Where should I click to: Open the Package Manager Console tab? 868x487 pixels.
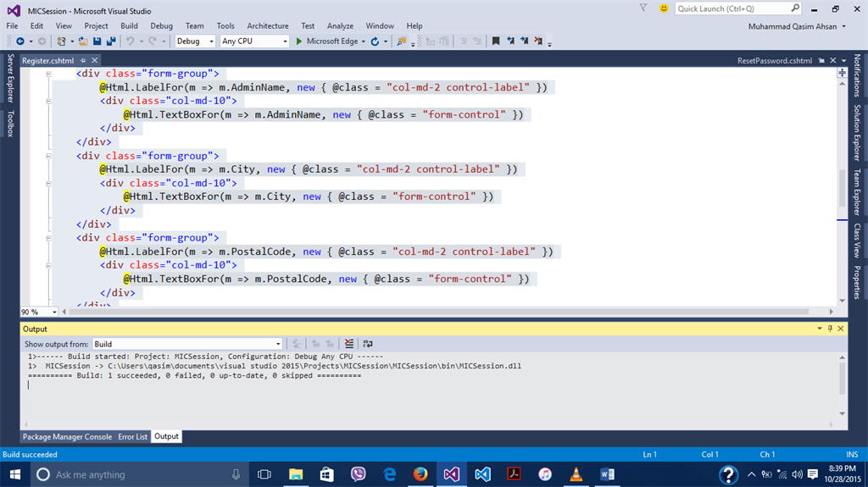(67, 437)
